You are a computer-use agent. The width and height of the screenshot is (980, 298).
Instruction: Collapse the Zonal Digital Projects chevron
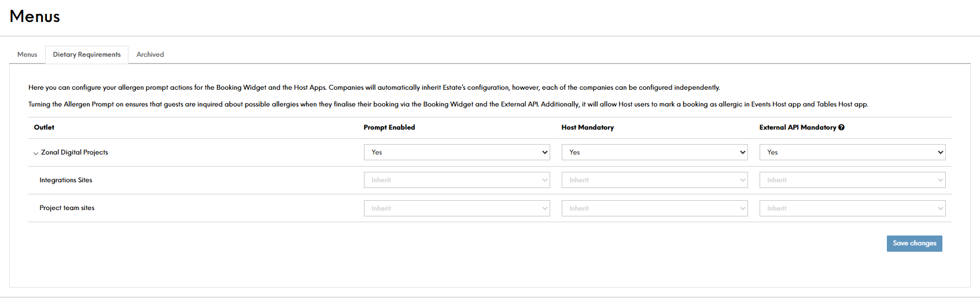(x=36, y=153)
